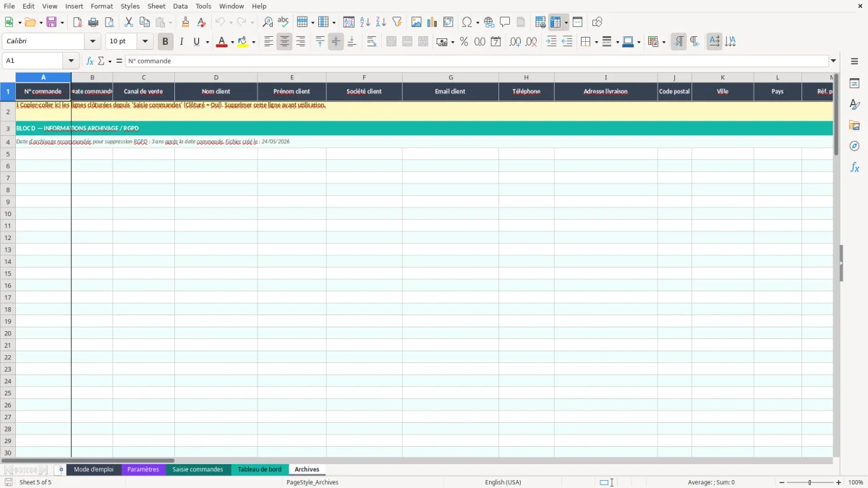Toggle underline formatting
868x488 pixels.
coord(196,42)
